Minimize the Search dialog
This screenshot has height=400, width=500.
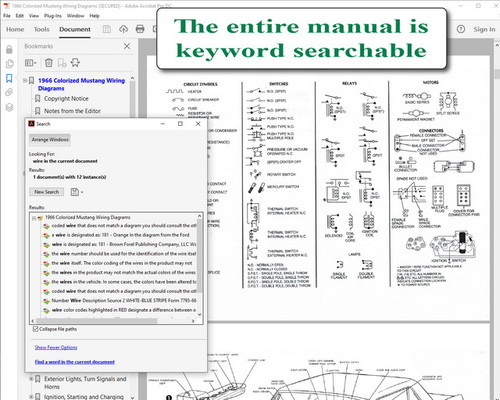click(x=163, y=124)
